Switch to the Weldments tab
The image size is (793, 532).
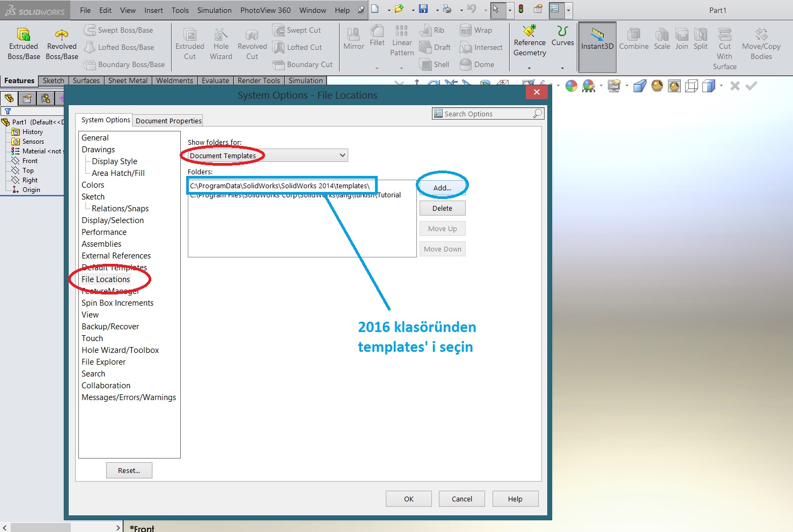pos(174,80)
